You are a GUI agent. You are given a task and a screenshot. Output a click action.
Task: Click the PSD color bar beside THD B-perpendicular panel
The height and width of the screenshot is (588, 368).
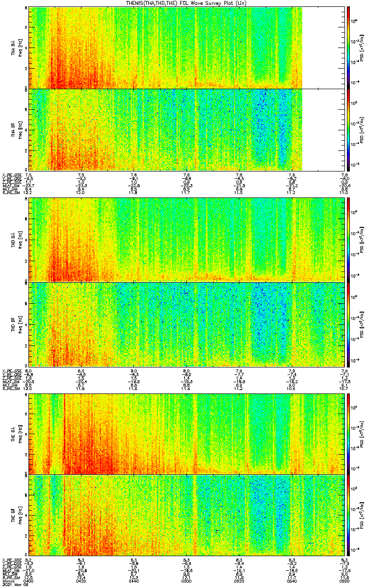click(348, 239)
